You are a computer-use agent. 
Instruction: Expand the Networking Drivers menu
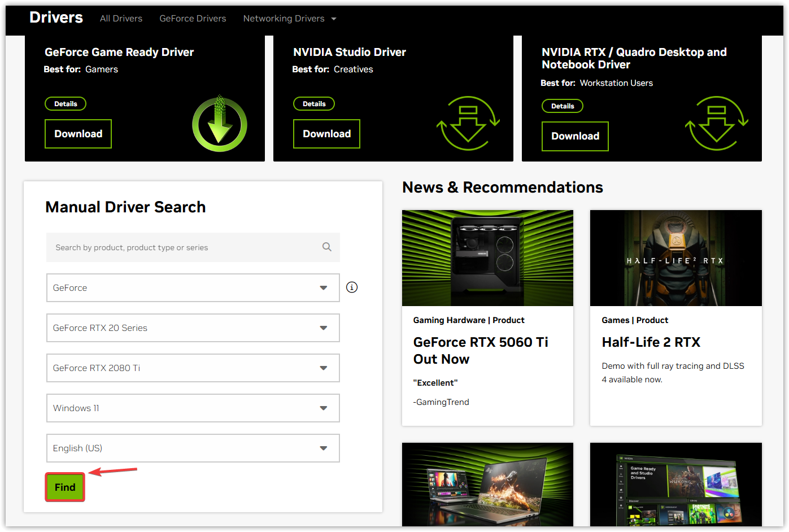[x=289, y=19]
